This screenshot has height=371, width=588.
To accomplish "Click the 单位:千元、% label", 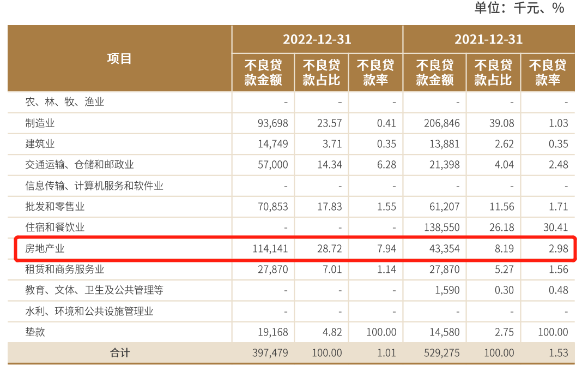I will pos(519,8).
